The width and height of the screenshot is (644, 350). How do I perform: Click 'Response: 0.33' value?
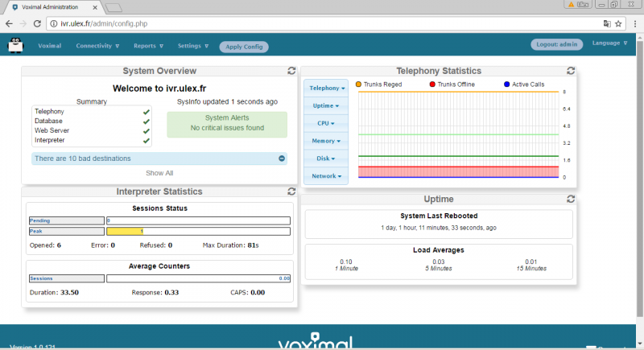pyautogui.click(x=155, y=293)
